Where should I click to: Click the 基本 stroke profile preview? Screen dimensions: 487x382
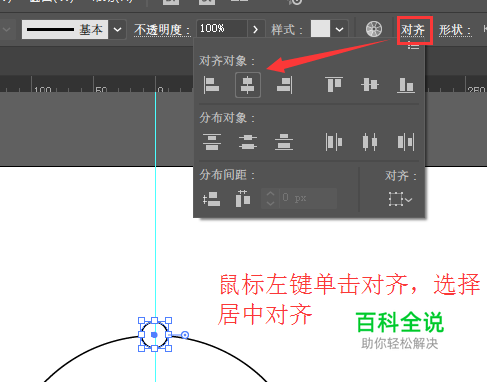tap(65, 30)
